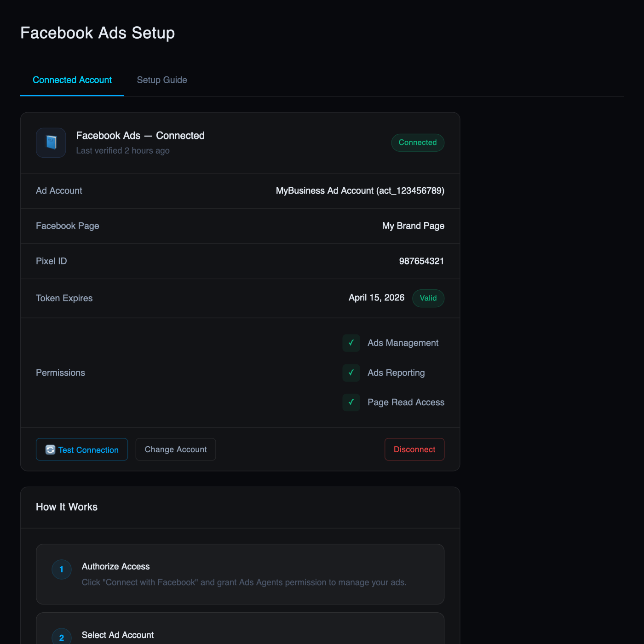Click the Connect with Facebook description text

pyautogui.click(x=244, y=582)
